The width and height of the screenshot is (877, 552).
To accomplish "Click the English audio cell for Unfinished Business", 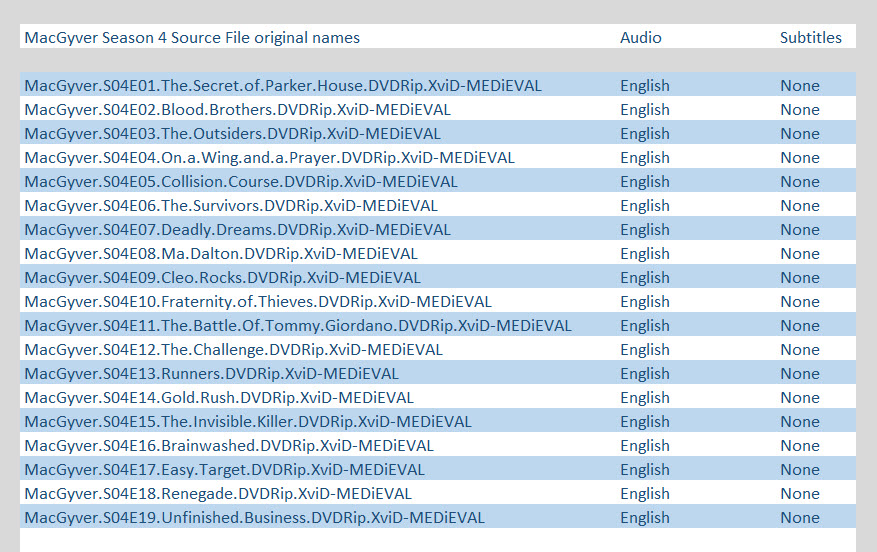I will [645, 518].
